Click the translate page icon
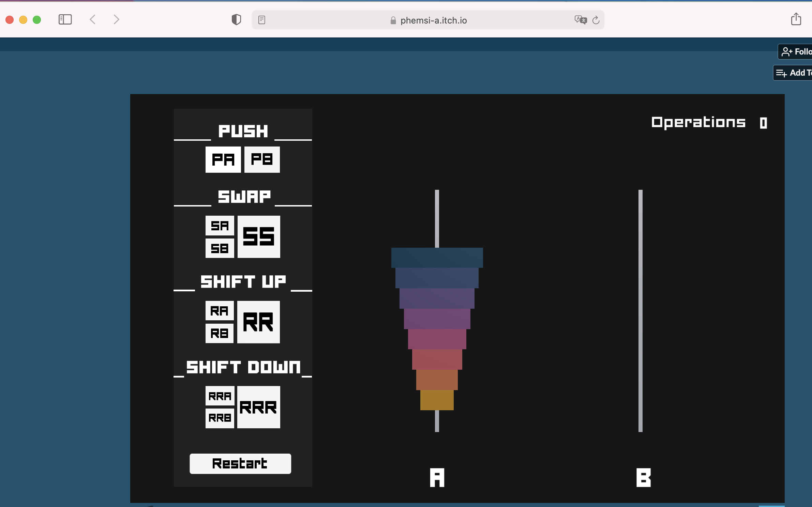Screen dimensions: 812x507 tap(580, 20)
